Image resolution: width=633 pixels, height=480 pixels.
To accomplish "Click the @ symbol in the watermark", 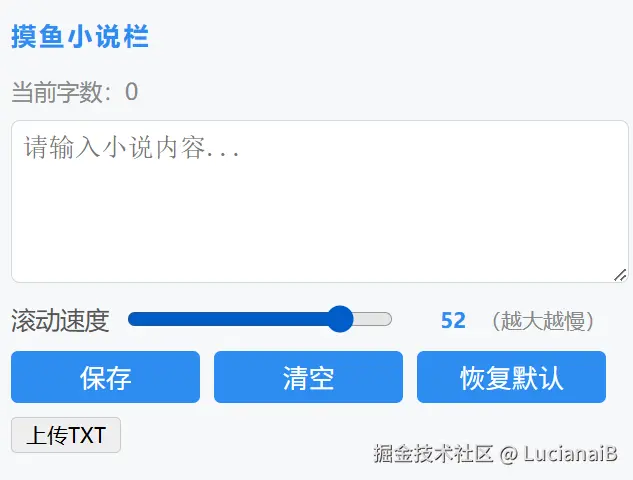I will pyautogui.click(x=508, y=454).
